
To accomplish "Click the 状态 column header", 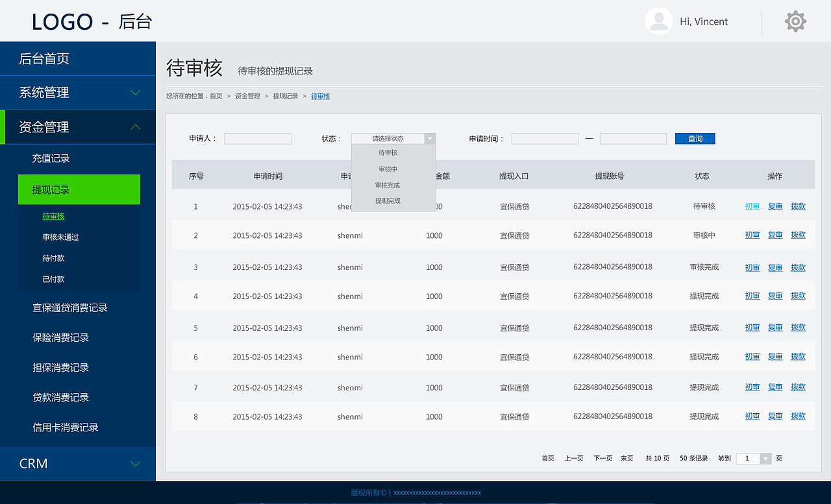I will point(702,176).
